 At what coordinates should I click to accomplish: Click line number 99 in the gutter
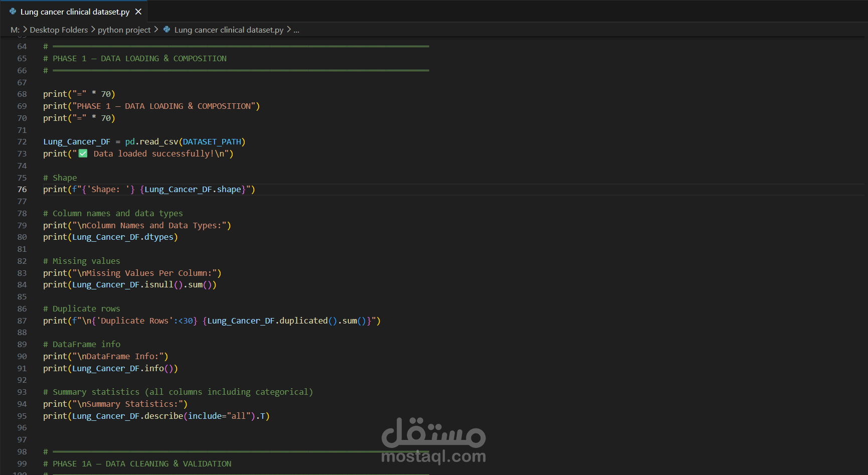click(22, 464)
